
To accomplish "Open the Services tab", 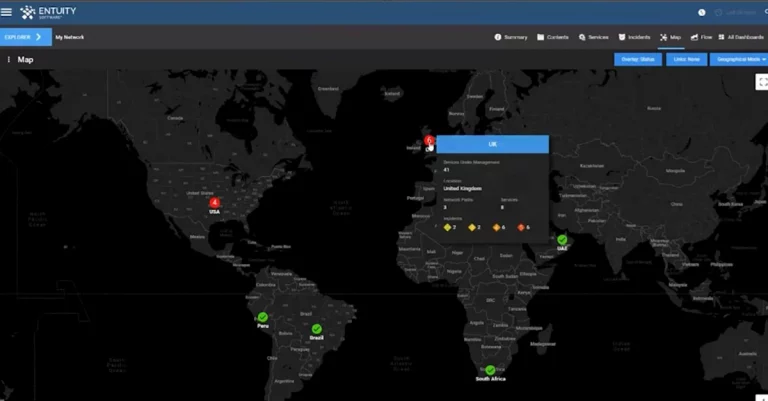I will pyautogui.click(x=594, y=37).
